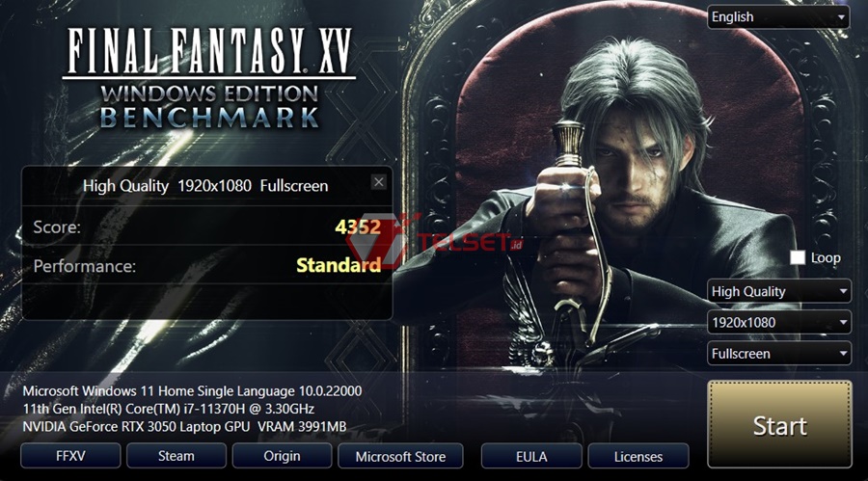Open the English language dropdown
Image resolution: width=868 pixels, height=481 pixels.
click(x=778, y=17)
